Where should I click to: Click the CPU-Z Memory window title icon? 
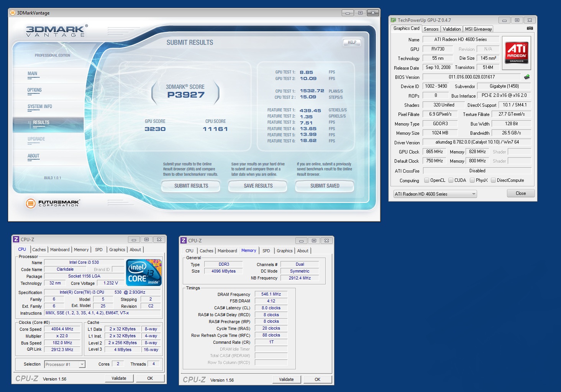coord(184,240)
